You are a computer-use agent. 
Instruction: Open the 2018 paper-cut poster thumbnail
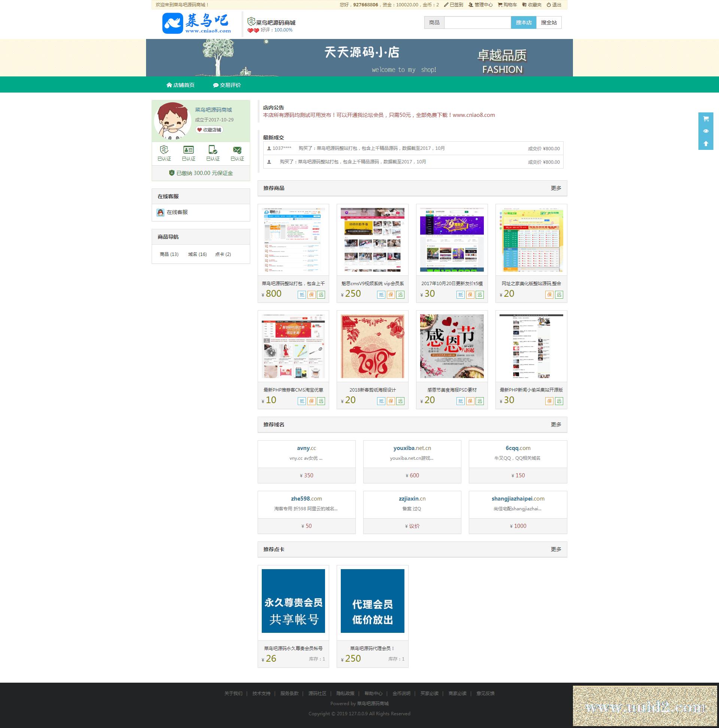click(x=372, y=346)
